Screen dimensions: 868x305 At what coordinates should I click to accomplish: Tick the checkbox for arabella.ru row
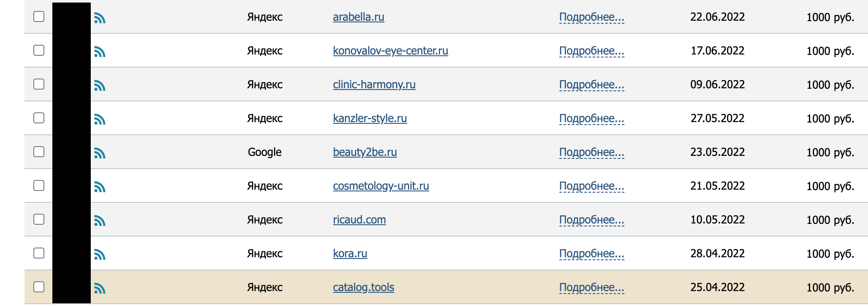tap(39, 16)
